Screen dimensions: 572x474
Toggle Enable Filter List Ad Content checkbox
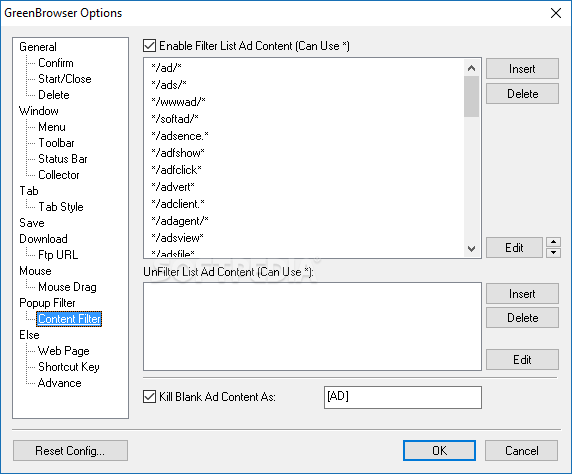point(150,46)
